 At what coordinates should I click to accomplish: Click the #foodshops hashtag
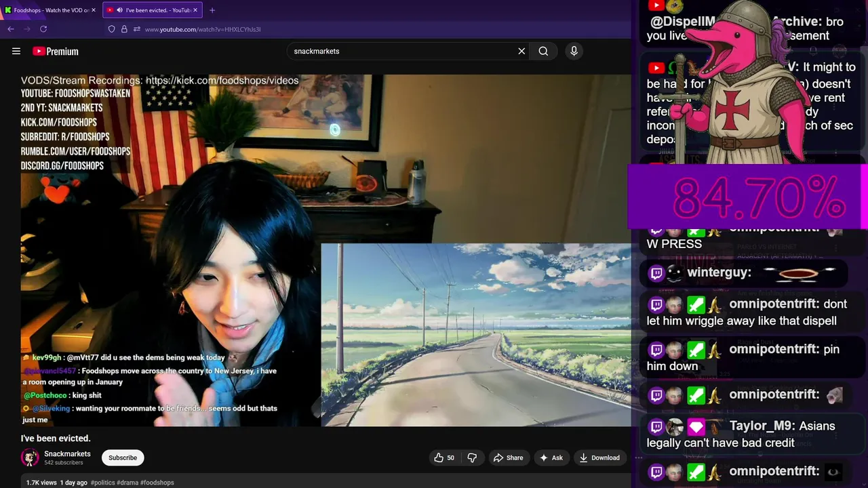[x=157, y=483]
